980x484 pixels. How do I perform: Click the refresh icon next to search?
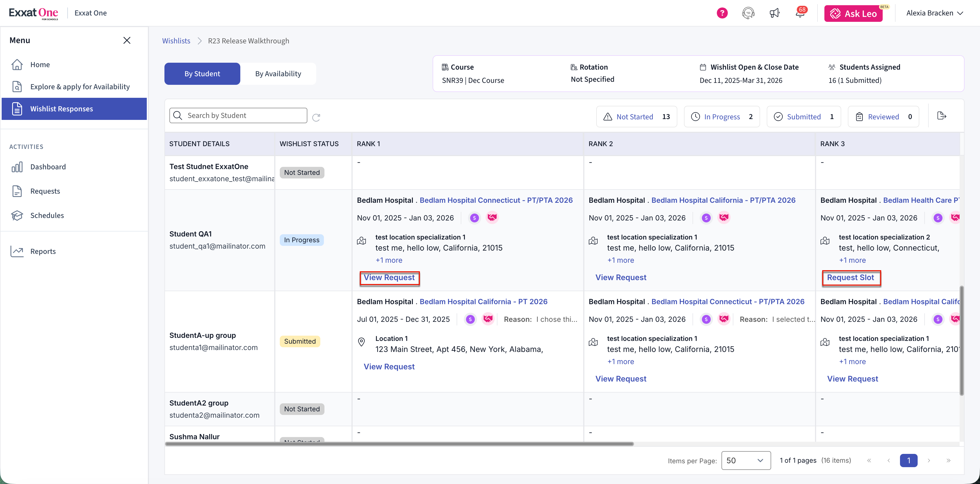[316, 117]
